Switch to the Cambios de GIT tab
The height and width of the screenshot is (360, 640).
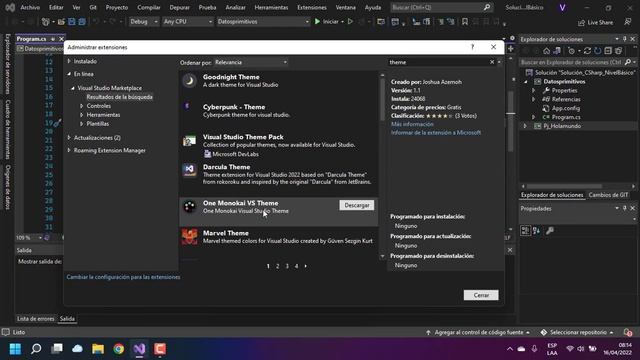608,195
